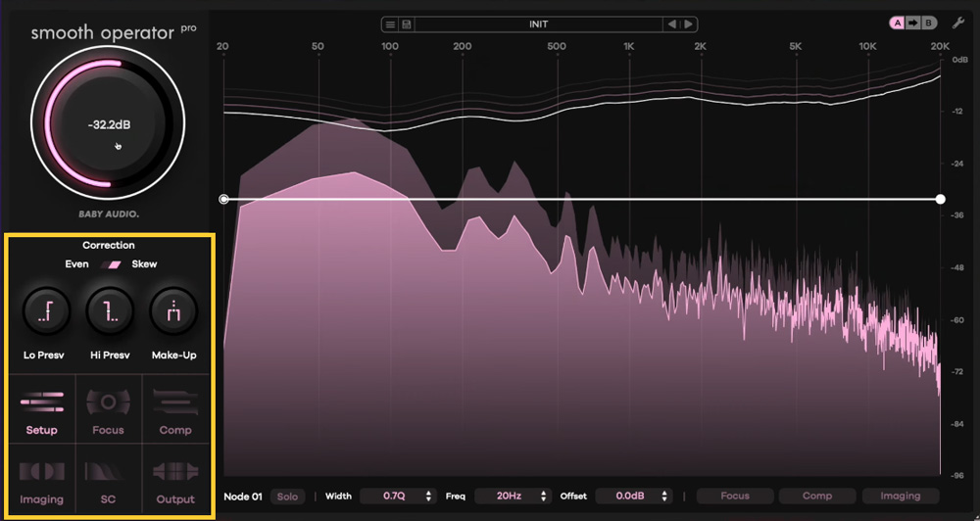The height and width of the screenshot is (521, 980).
Task: Open the SC sidechain panel tab
Action: [x=108, y=480]
